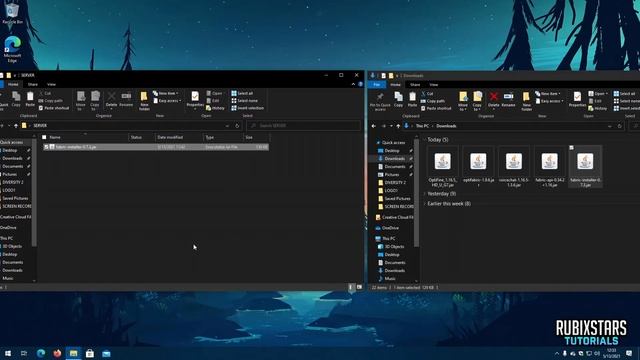Viewport: 640px width, 360px height.
Task: Collapse the ribbon in SERVER window
Action: click(353, 84)
